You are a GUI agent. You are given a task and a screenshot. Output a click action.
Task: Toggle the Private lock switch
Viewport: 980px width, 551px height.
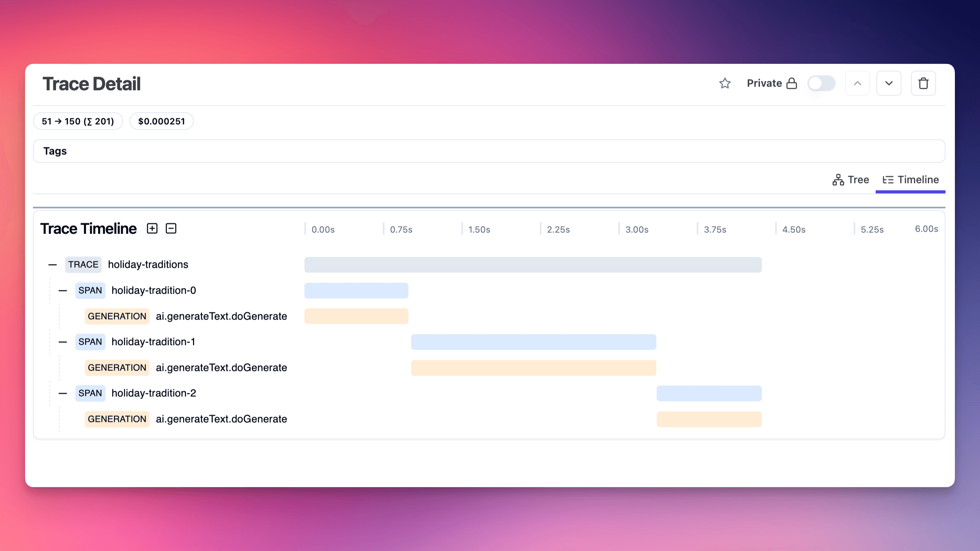coord(821,84)
